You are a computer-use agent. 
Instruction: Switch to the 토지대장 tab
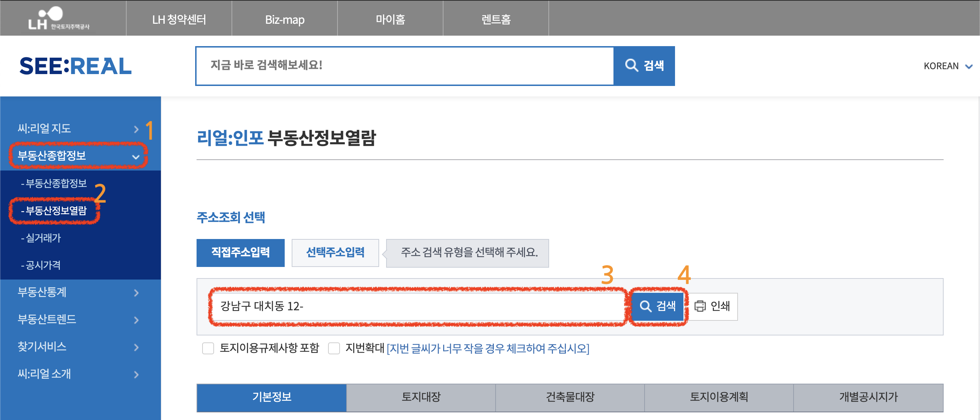click(x=421, y=397)
